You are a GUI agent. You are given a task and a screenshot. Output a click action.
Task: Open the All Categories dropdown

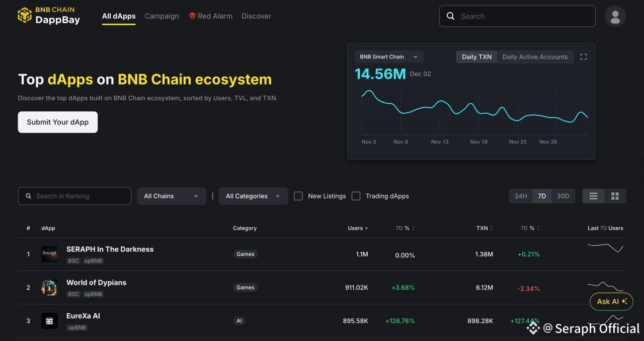[253, 196]
